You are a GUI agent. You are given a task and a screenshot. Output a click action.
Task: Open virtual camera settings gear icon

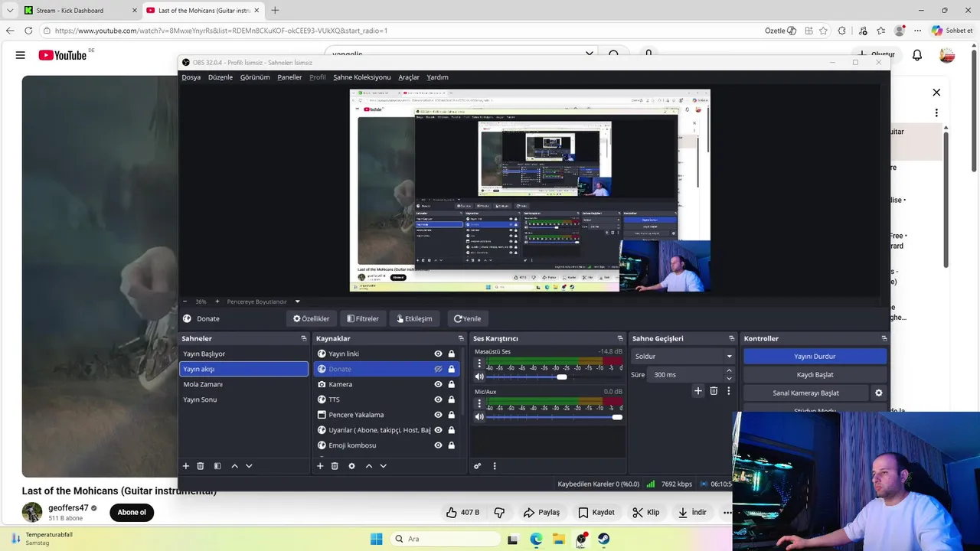coord(879,393)
